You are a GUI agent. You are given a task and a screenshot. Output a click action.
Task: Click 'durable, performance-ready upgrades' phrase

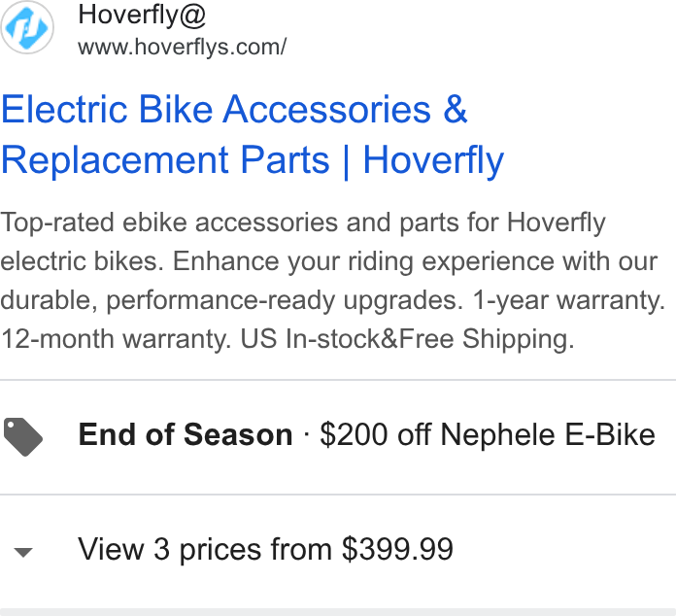[231, 300]
